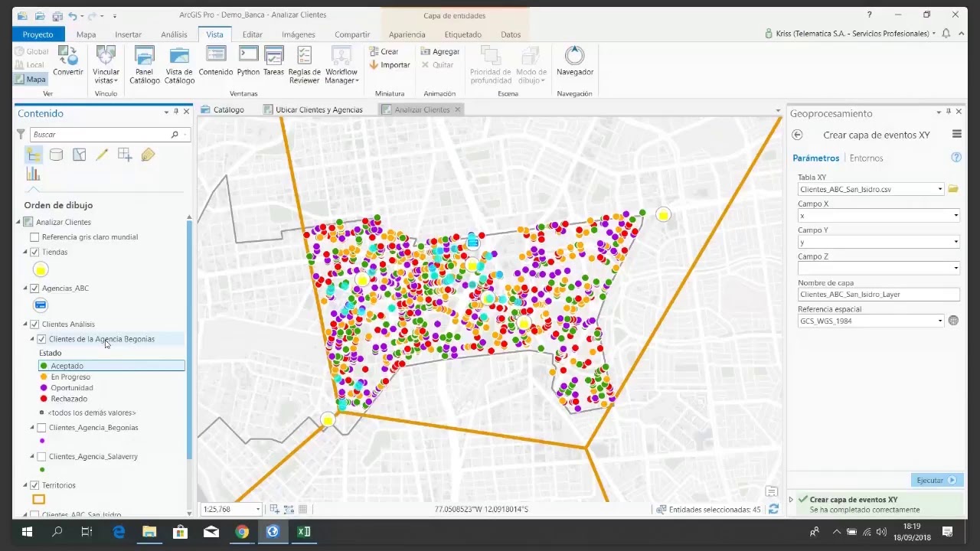Screen dimensions: 980x551
Task: Switch to Insertar ribbon tab
Action: [128, 34]
